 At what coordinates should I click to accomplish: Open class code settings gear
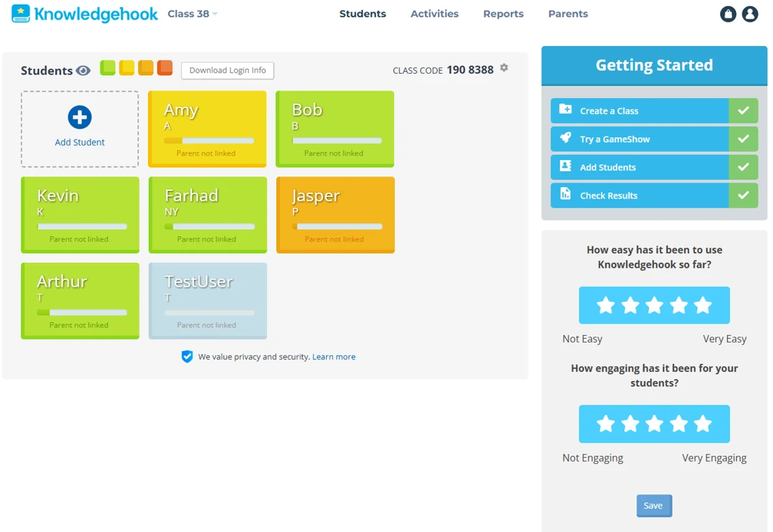504,67
